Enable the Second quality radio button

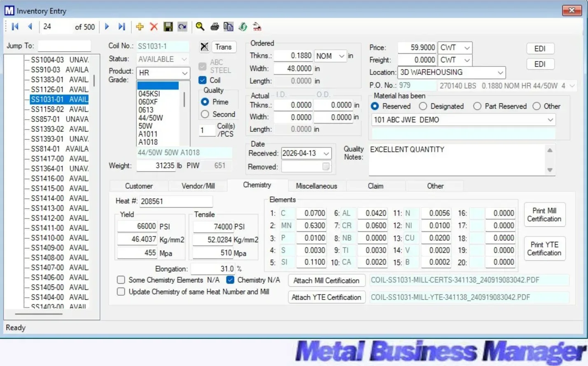(205, 114)
